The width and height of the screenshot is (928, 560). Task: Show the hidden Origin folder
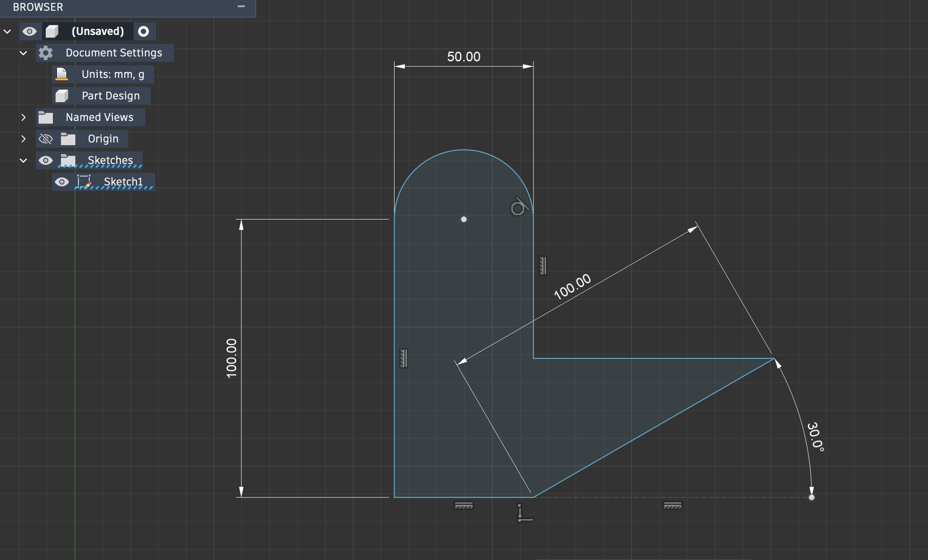click(x=46, y=139)
